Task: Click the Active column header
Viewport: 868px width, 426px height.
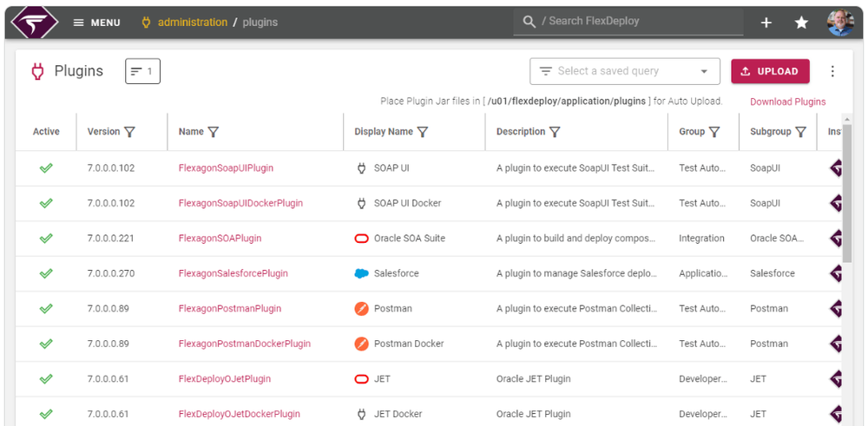Action: (x=46, y=132)
